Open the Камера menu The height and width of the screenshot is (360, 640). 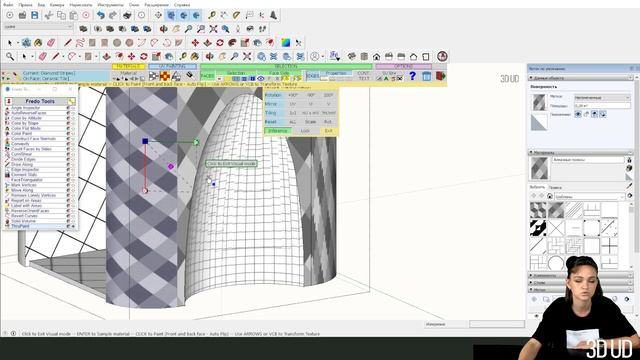coord(57,5)
